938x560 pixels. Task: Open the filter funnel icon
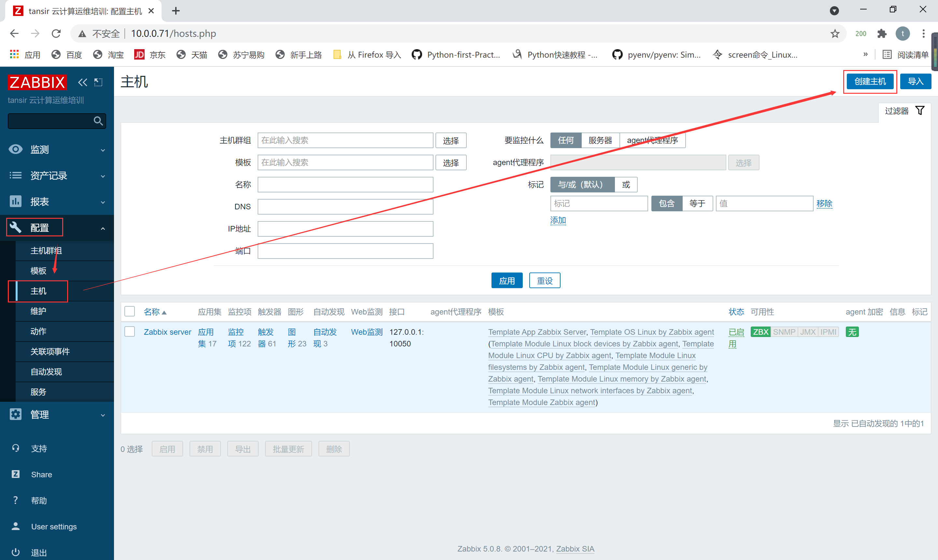pyautogui.click(x=920, y=111)
